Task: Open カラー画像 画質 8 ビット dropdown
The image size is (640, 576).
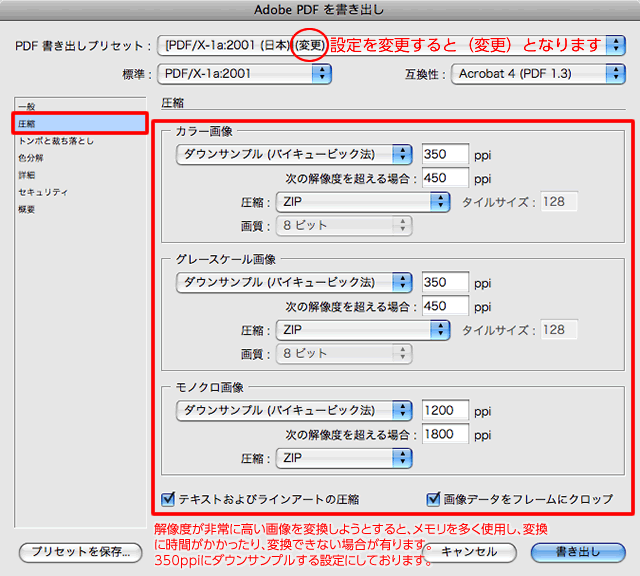Action: tap(344, 226)
